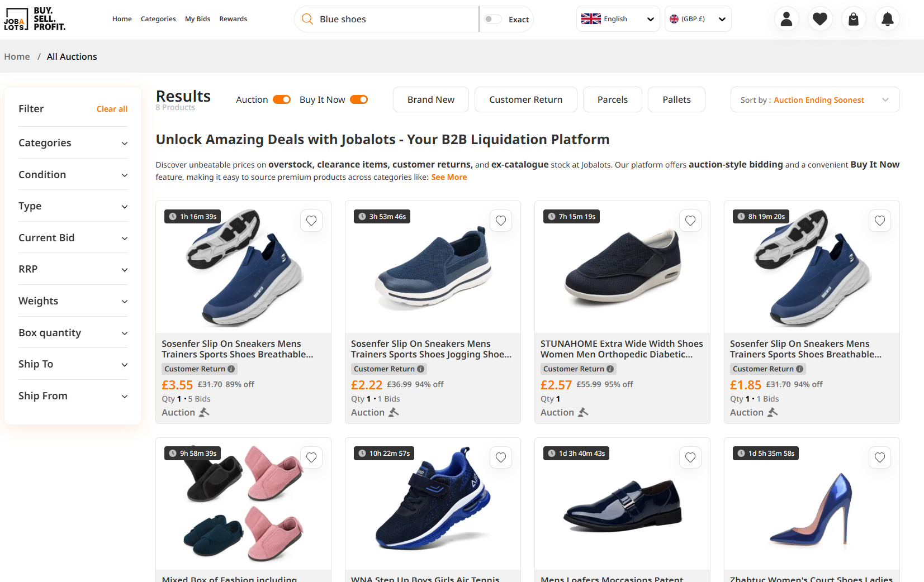Click Clear all filters
Image resolution: width=924 pixels, height=582 pixels.
point(112,109)
